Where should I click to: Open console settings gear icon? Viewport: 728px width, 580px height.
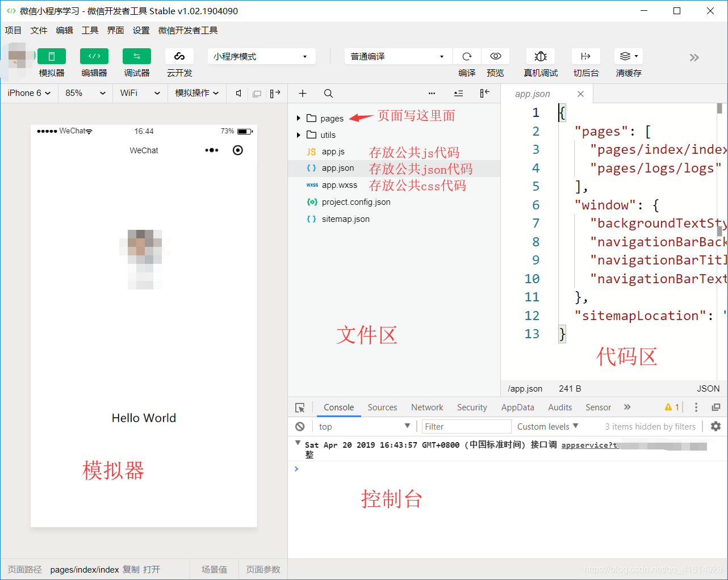716,426
